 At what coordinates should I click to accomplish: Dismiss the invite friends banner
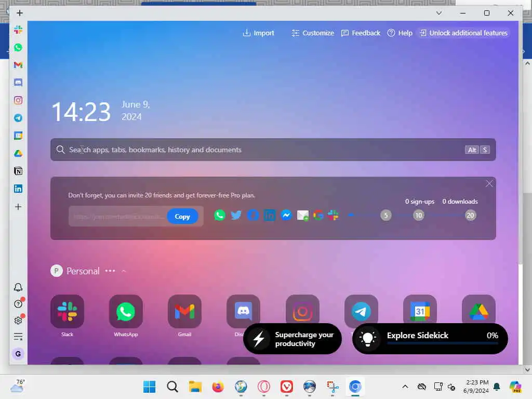[489, 183]
